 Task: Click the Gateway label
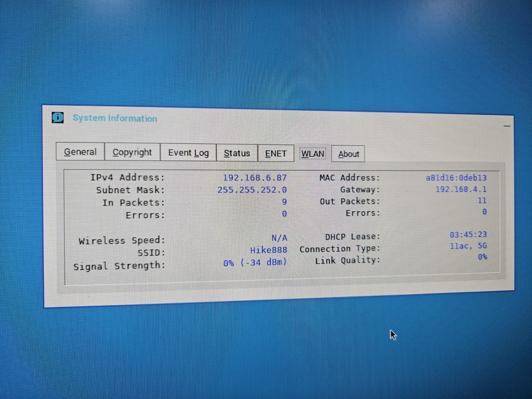click(x=360, y=190)
